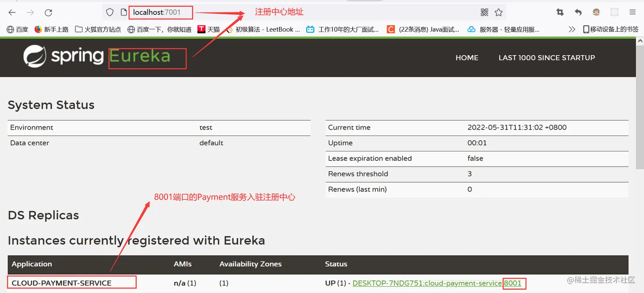Open the 百度一下，你就知道 bookmark
644x293 pixels.
click(159, 29)
